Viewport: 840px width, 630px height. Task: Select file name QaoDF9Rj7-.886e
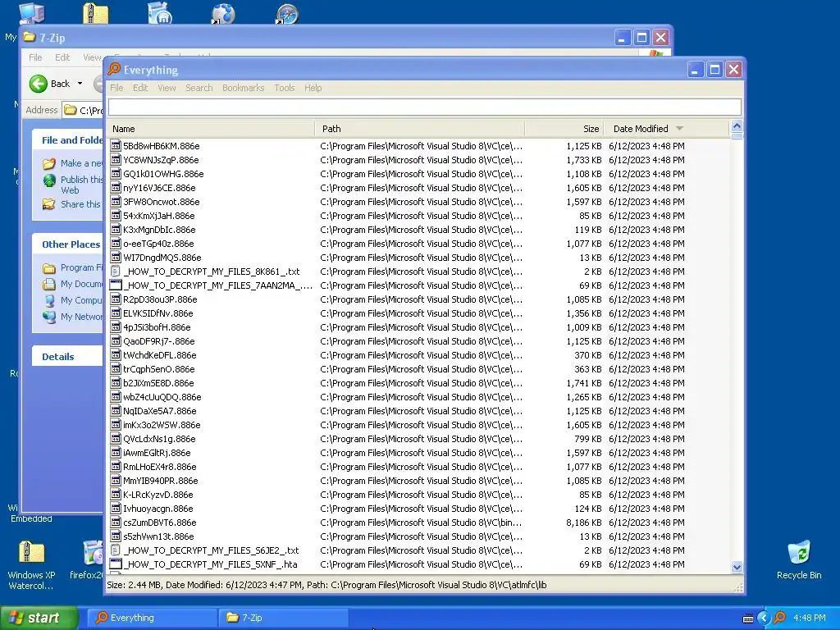(159, 341)
